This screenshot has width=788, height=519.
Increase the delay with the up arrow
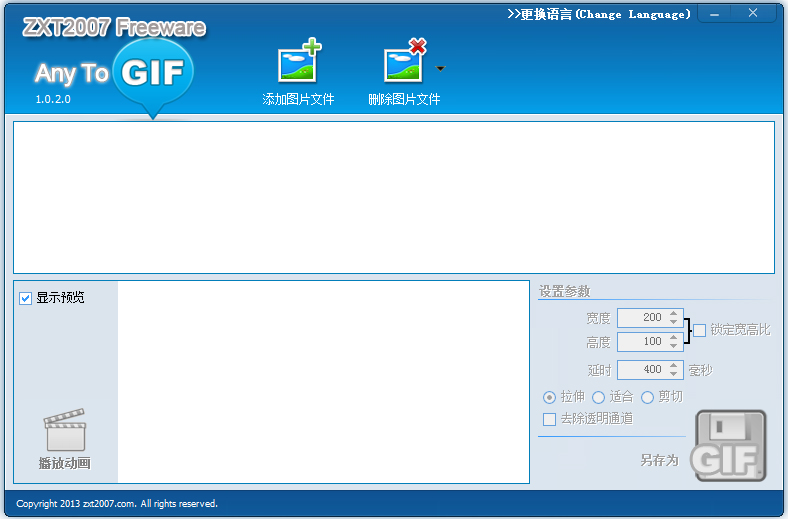pos(674,366)
